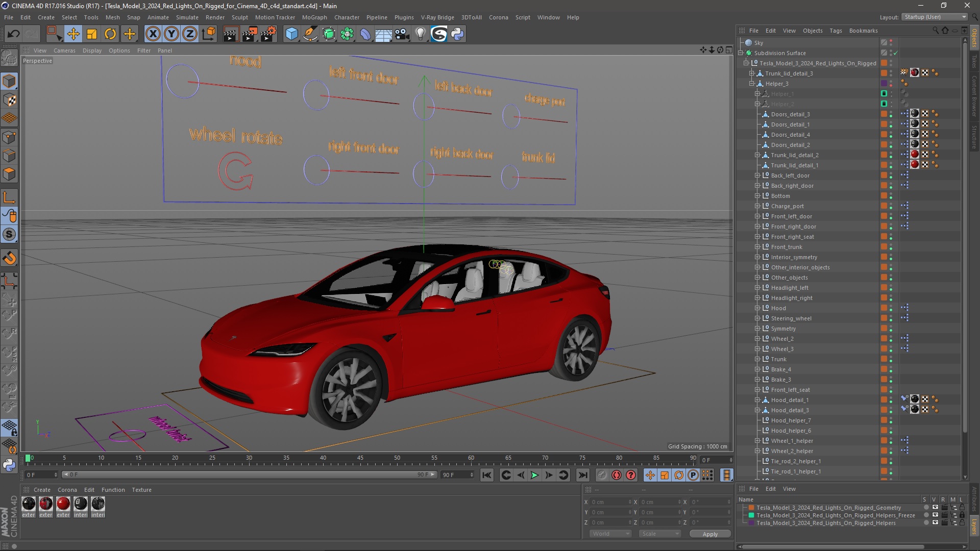This screenshot has height=551, width=980.
Task: Click the 3DToAll menu
Action: (x=471, y=17)
